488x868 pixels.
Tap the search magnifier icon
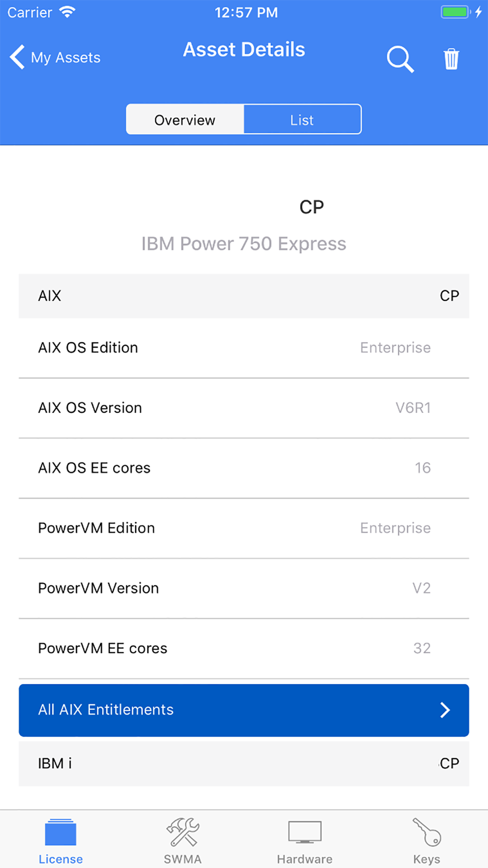click(400, 59)
